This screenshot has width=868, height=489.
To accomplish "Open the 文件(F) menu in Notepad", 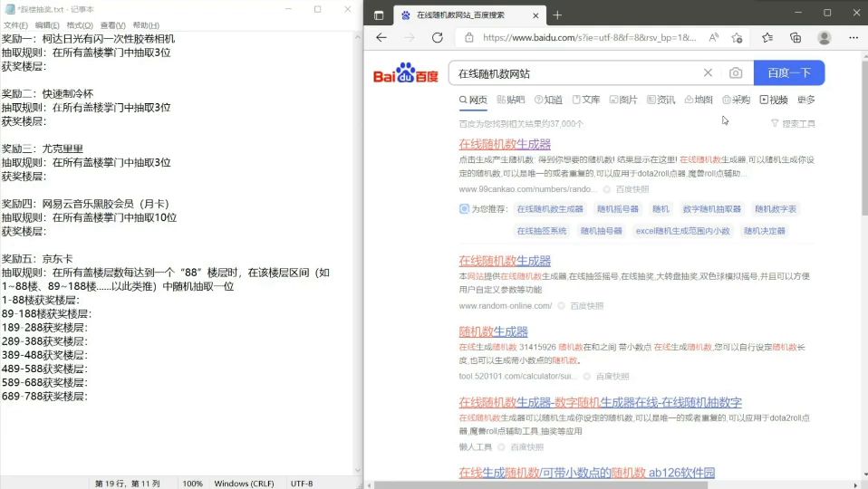I will [x=15, y=25].
